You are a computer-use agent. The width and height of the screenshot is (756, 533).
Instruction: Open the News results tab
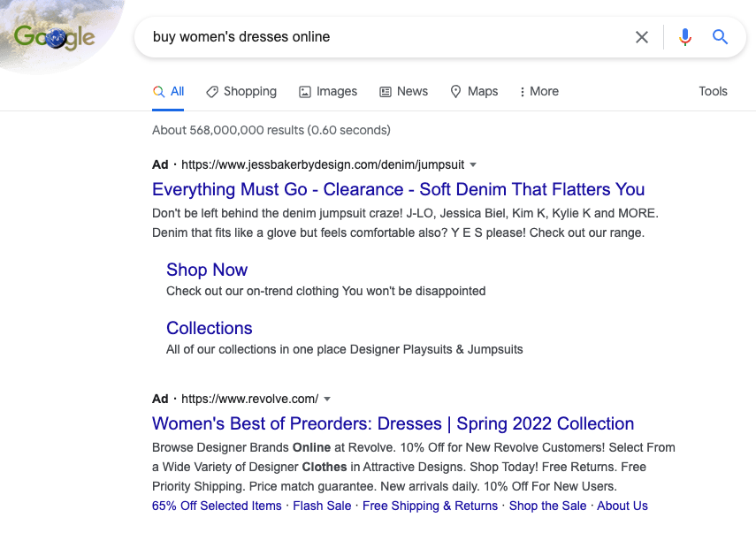pyautogui.click(x=403, y=92)
